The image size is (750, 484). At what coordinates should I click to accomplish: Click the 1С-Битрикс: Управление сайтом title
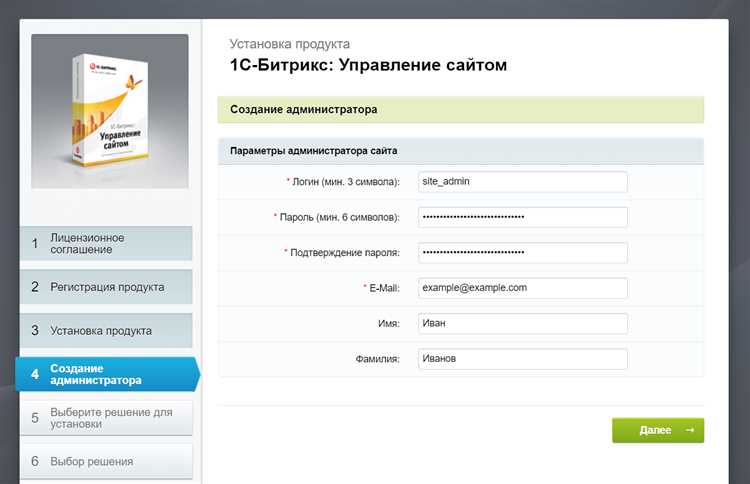[x=368, y=65]
